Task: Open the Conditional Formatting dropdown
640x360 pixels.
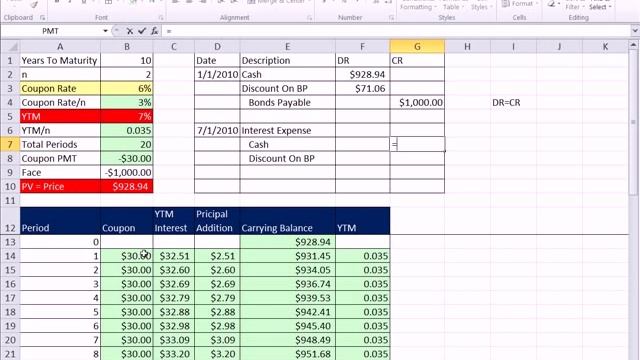Action: 418,7
